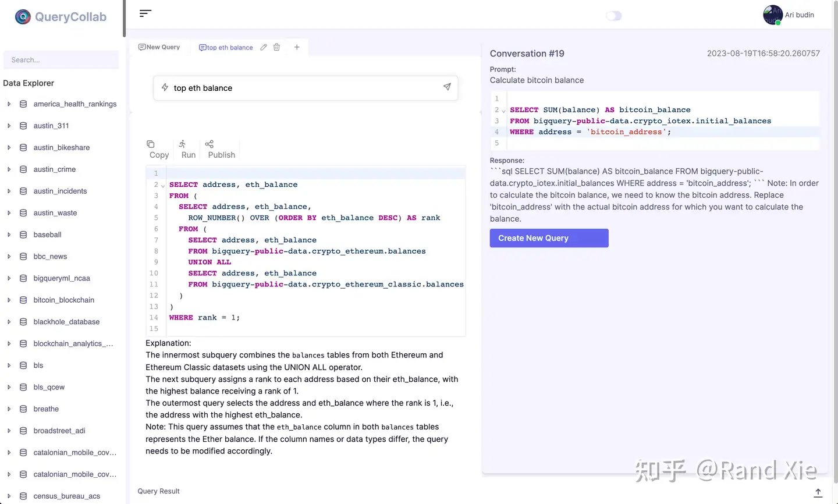This screenshot has height=504, width=838.
Task: Select bbc_news in Data Explorer
Action: [50, 257]
